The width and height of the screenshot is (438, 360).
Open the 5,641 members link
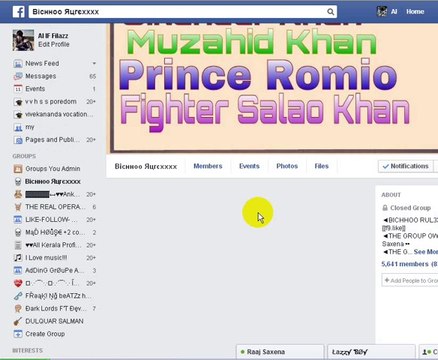click(405, 264)
